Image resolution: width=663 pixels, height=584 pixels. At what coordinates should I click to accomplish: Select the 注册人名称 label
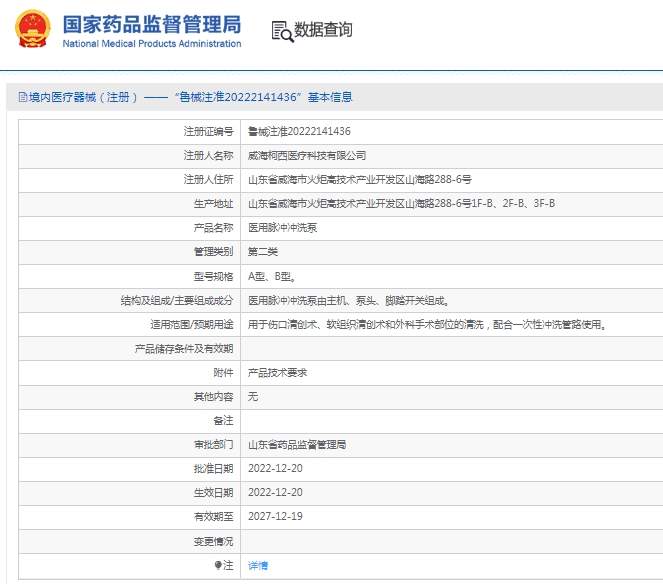[208, 156]
